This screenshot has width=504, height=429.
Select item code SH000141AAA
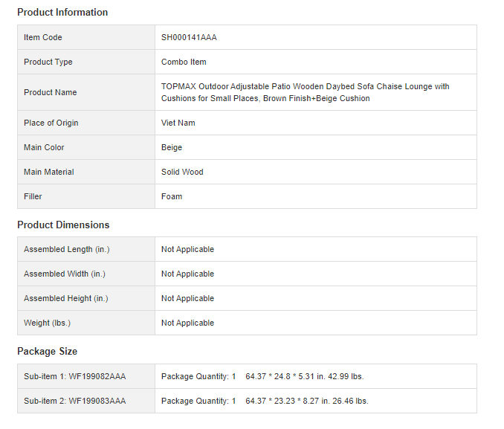pos(189,37)
